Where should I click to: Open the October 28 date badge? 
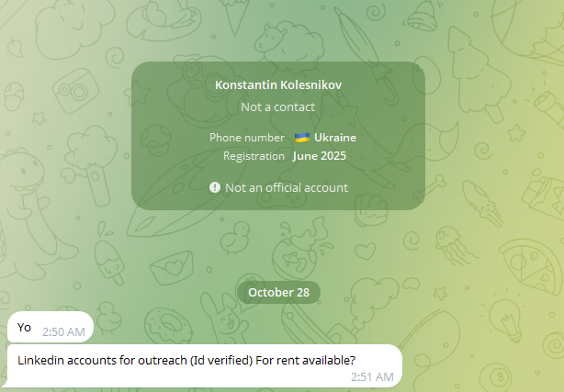coord(278,292)
